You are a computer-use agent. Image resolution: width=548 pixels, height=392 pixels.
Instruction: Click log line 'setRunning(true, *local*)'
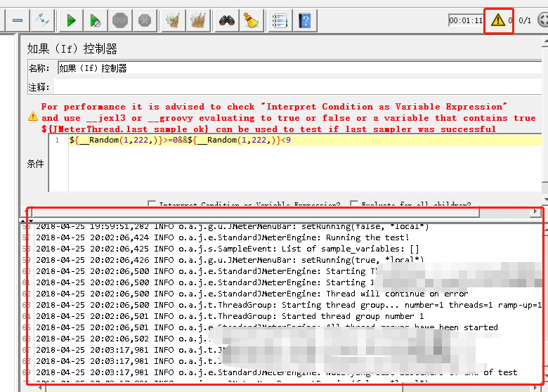230,260
